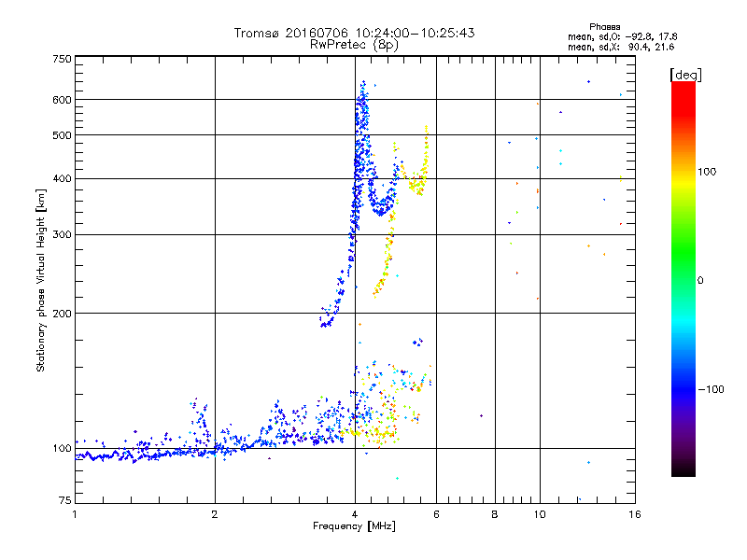The height and width of the screenshot is (560, 747).
Task: Click the "[deg]" colorbar label
Action: coord(685,75)
